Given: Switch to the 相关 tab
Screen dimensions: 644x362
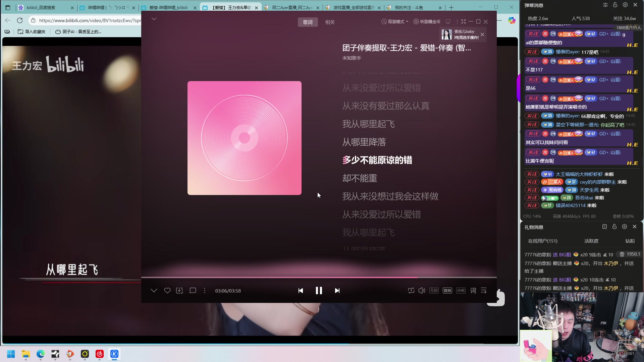Looking at the screenshot, I should tap(329, 22).
